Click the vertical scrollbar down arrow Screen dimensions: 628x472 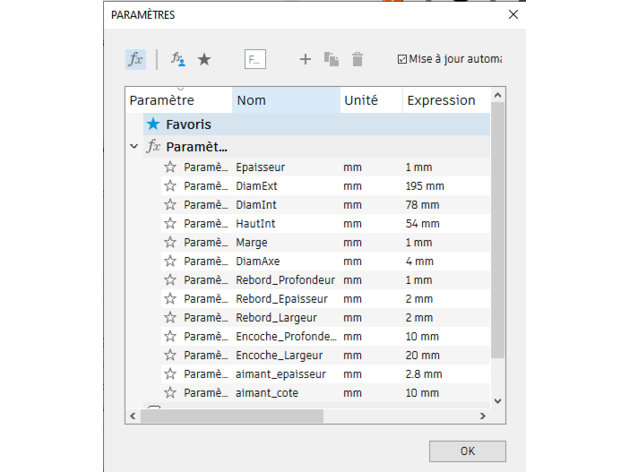point(498,400)
